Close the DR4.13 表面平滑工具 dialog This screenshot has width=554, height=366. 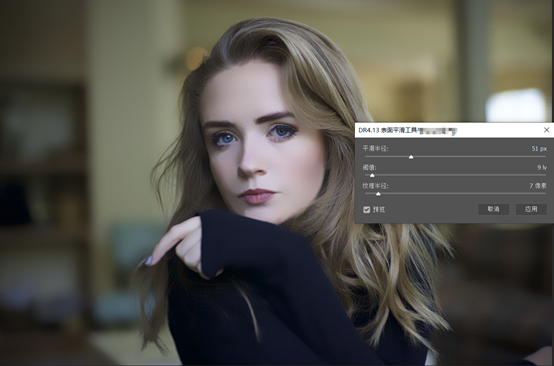[x=547, y=130]
